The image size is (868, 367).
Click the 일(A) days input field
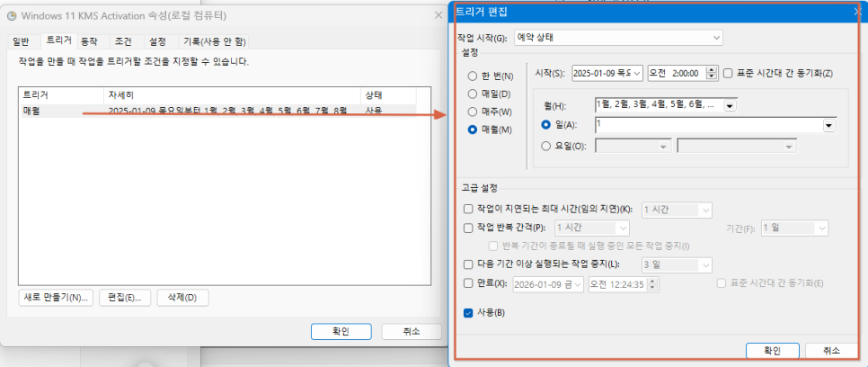[x=709, y=125]
